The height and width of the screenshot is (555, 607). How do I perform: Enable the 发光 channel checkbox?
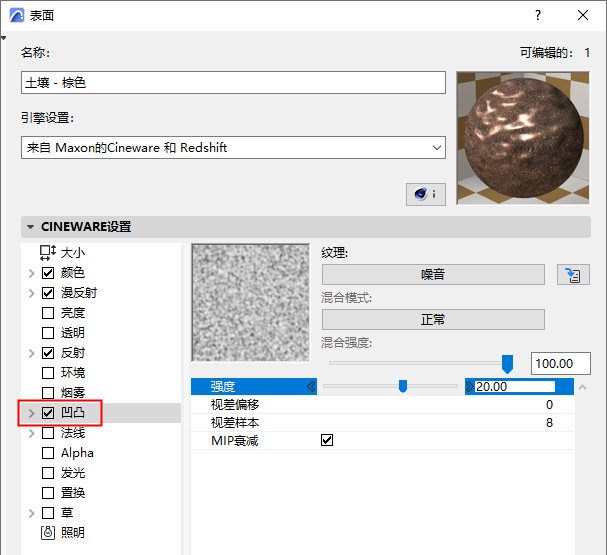click(x=48, y=473)
